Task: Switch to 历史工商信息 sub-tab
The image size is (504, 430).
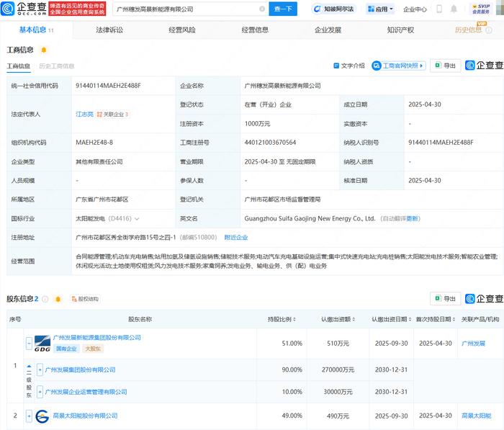Action: (57, 66)
